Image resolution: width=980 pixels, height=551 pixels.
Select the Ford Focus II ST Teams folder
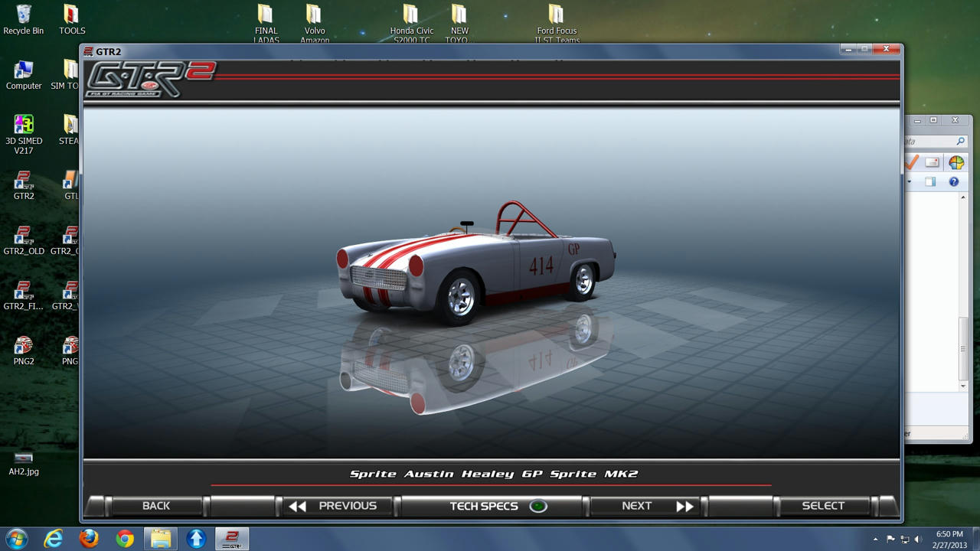[x=557, y=23]
